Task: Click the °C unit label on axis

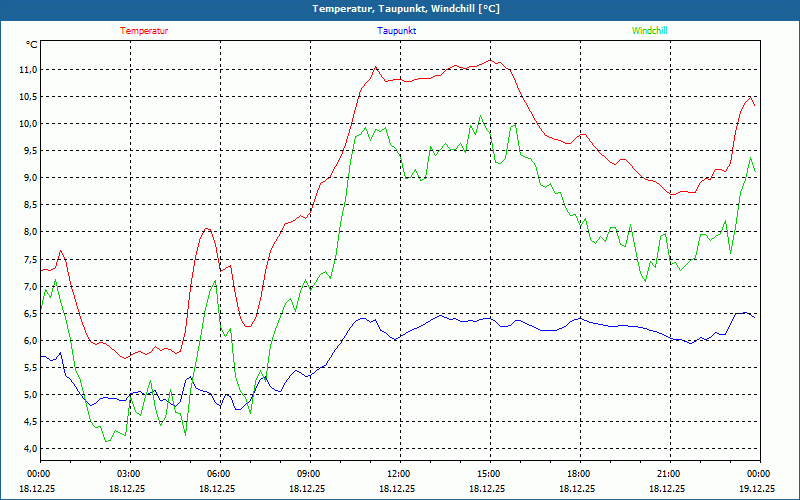Action: point(31,45)
